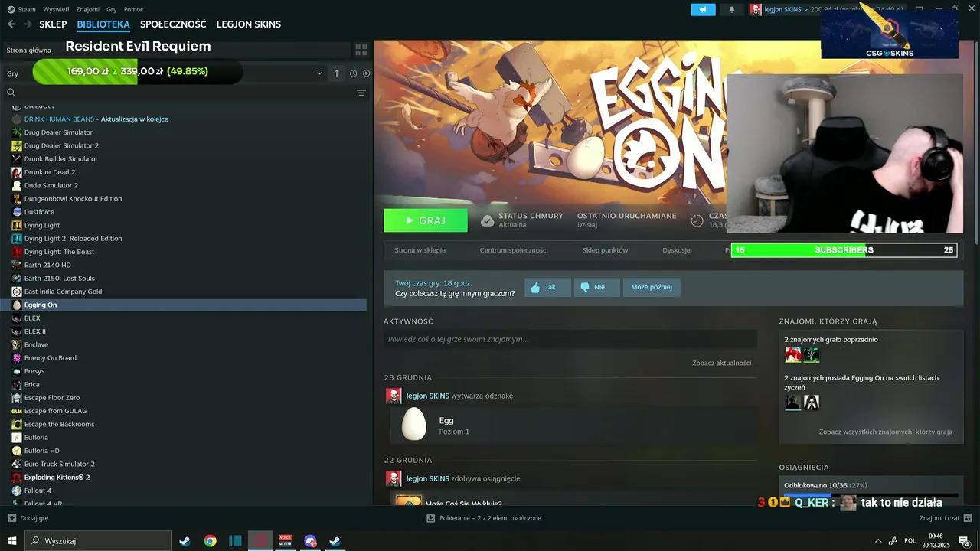Open the advanced filter options icon
Image resolution: width=980 pixels, height=551 pixels.
[x=361, y=93]
